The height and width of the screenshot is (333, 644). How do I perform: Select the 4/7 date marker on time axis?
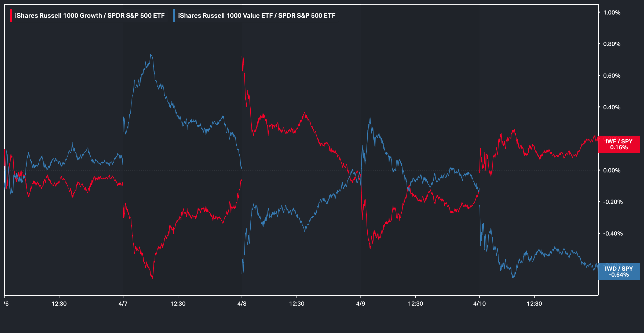click(123, 304)
